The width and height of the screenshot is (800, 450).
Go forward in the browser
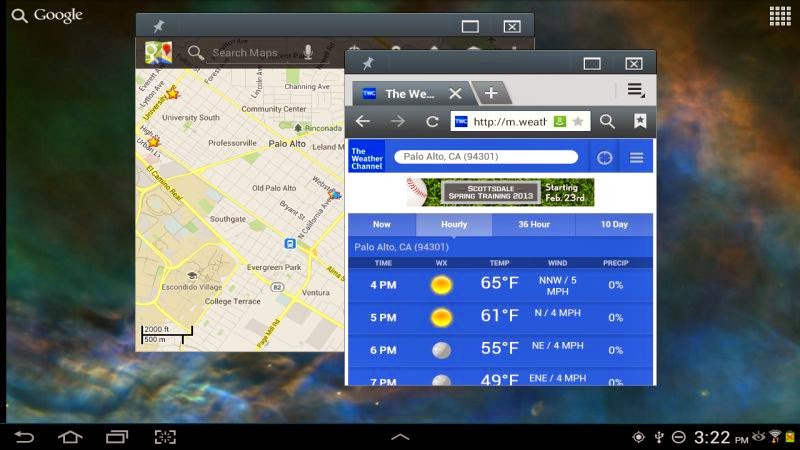(397, 121)
